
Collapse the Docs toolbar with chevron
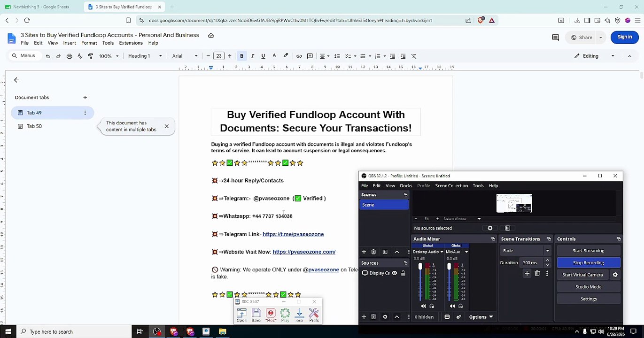click(629, 56)
